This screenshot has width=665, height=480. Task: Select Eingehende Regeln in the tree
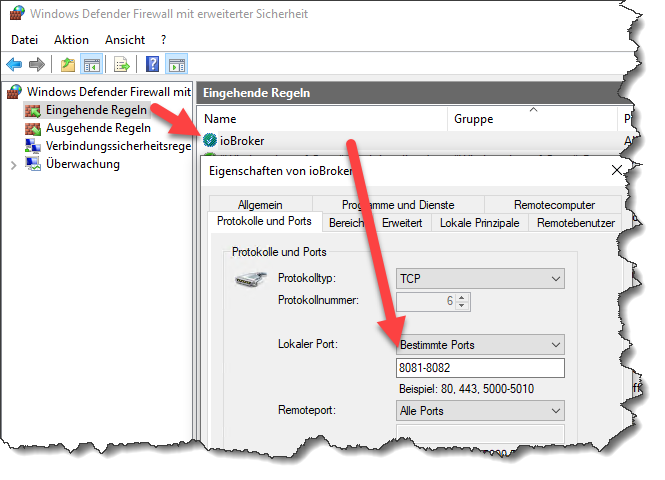pos(96,110)
